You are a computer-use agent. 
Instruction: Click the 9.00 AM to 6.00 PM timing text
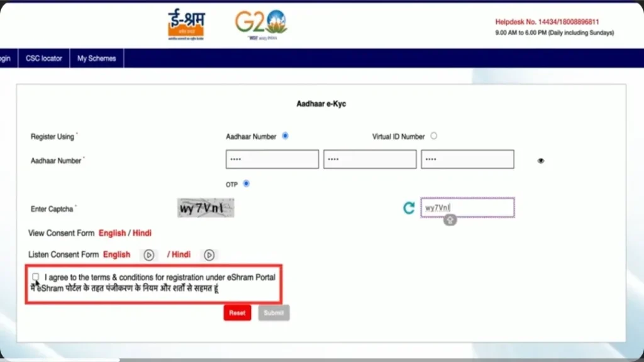coord(555,33)
